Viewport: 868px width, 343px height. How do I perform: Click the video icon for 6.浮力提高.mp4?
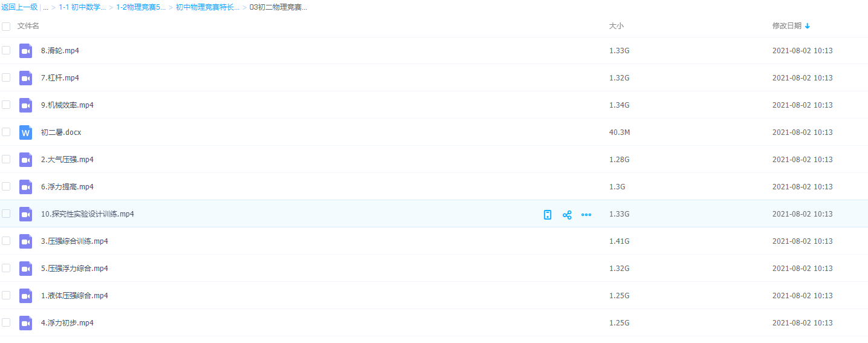(x=25, y=187)
